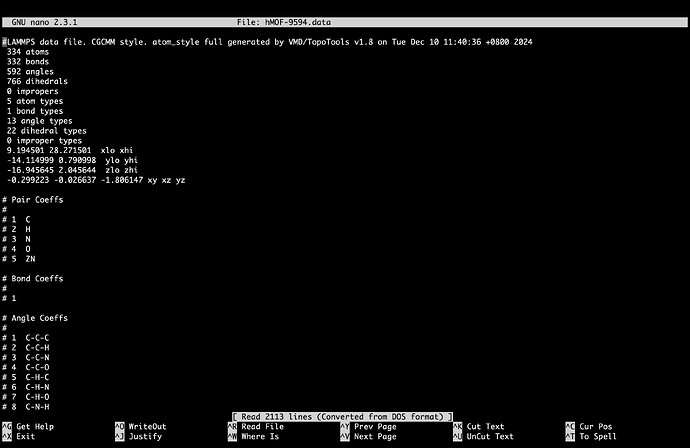This screenshot has height=448, width=690.
Task: Click the Exit shortcut in nano footer
Action: tap(18, 437)
